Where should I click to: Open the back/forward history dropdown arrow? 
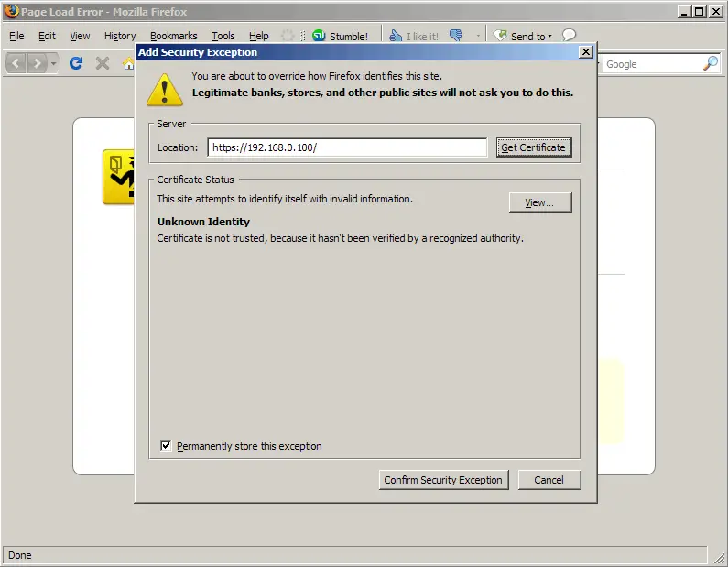coord(53,63)
